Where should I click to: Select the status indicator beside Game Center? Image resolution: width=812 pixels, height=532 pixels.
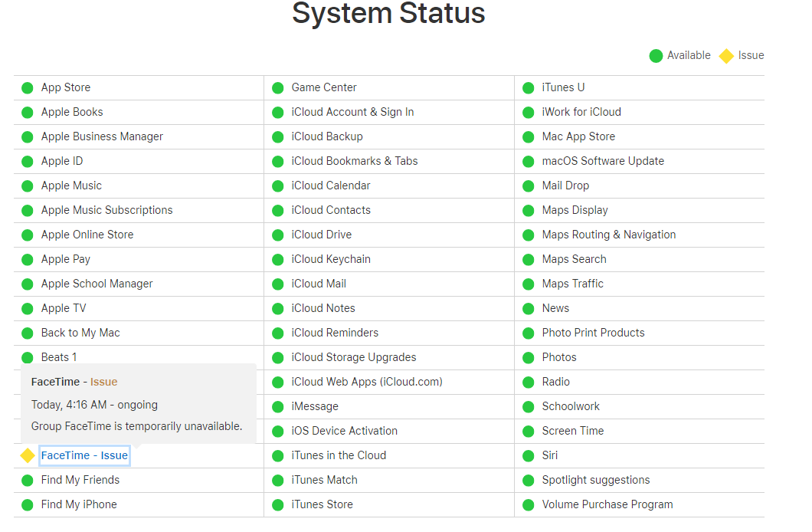click(x=278, y=88)
